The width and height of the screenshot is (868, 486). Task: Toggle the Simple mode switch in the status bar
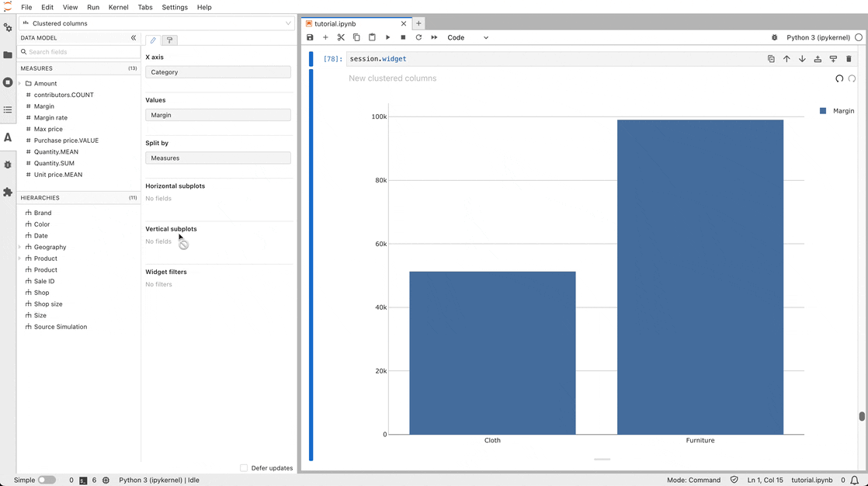click(x=45, y=480)
